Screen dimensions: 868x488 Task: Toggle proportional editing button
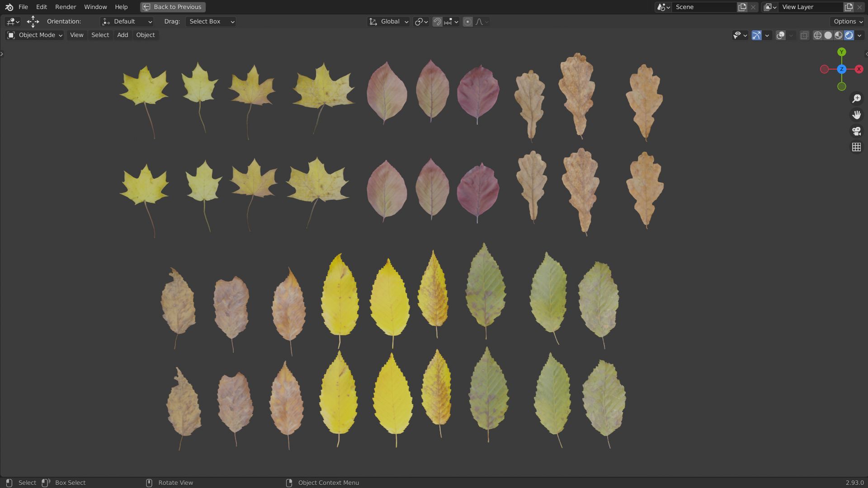(x=468, y=22)
